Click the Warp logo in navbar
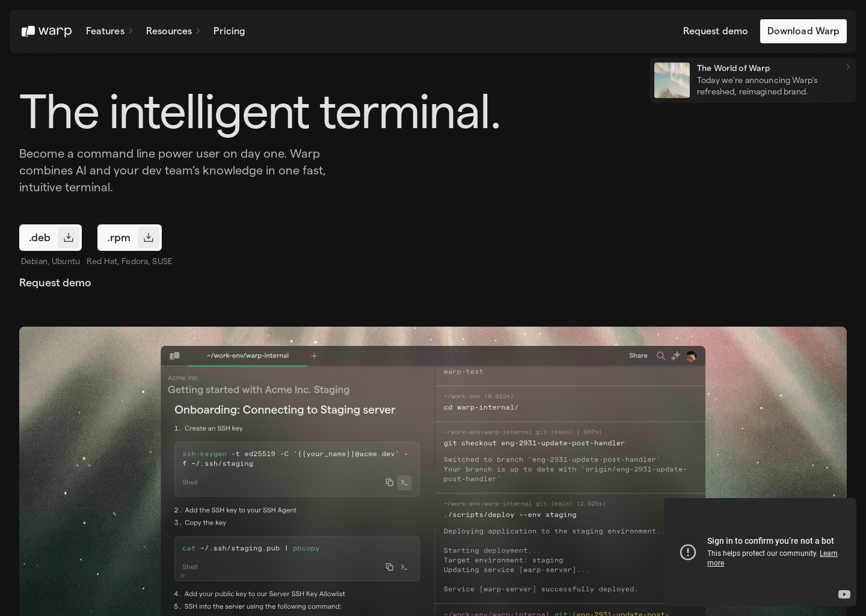Viewport: 866px width, 616px height. coord(46,31)
